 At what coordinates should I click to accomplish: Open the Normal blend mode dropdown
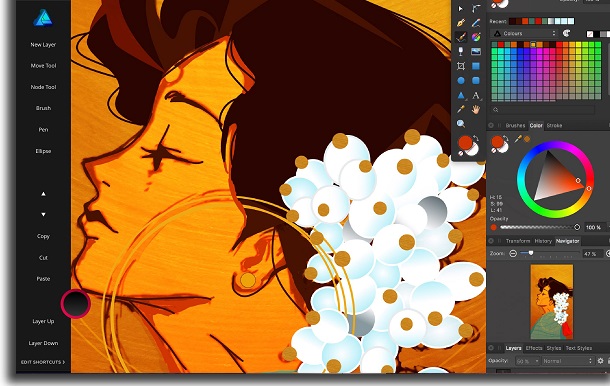[x=568, y=361]
